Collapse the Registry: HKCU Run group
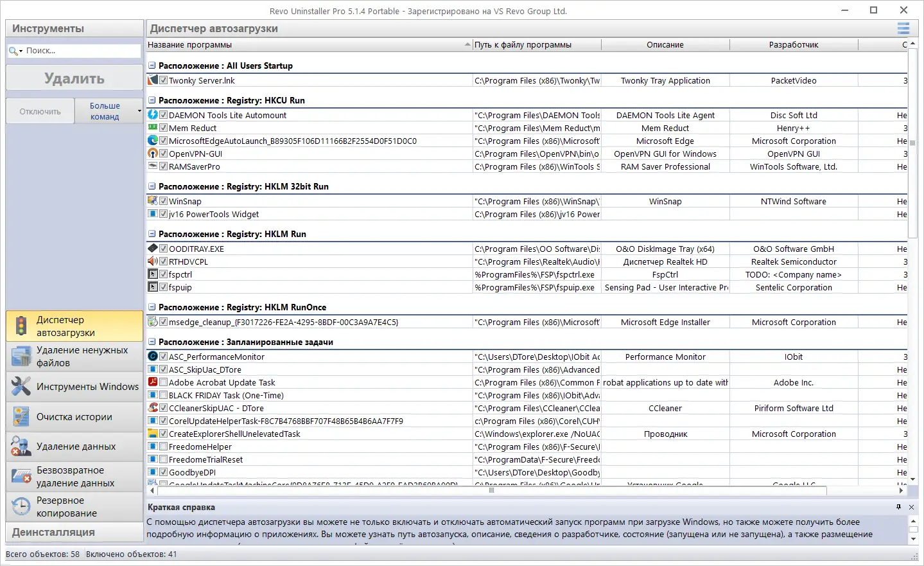 [x=152, y=100]
